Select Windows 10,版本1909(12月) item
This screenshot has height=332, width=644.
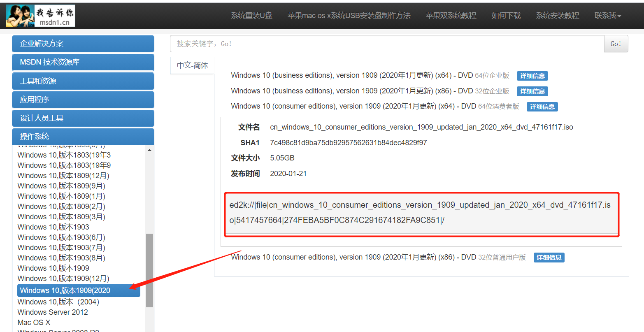pyautogui.click(x=63, y=279)
